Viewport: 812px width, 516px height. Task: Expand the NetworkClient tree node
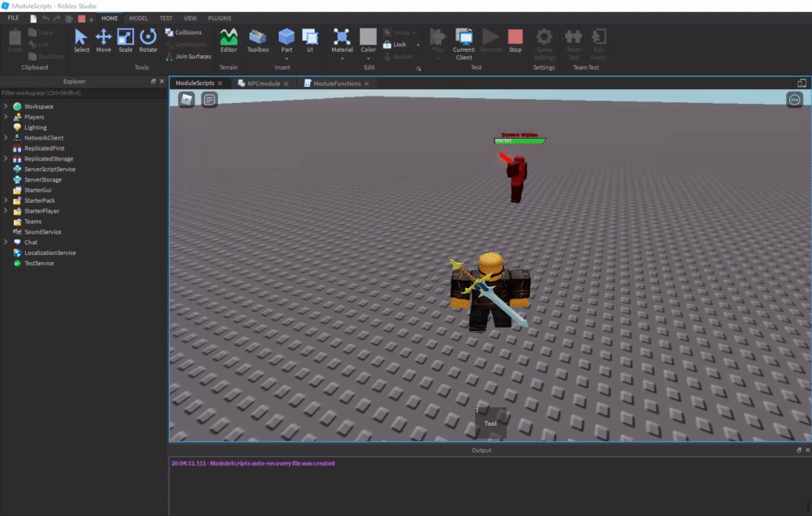point(6,138)
